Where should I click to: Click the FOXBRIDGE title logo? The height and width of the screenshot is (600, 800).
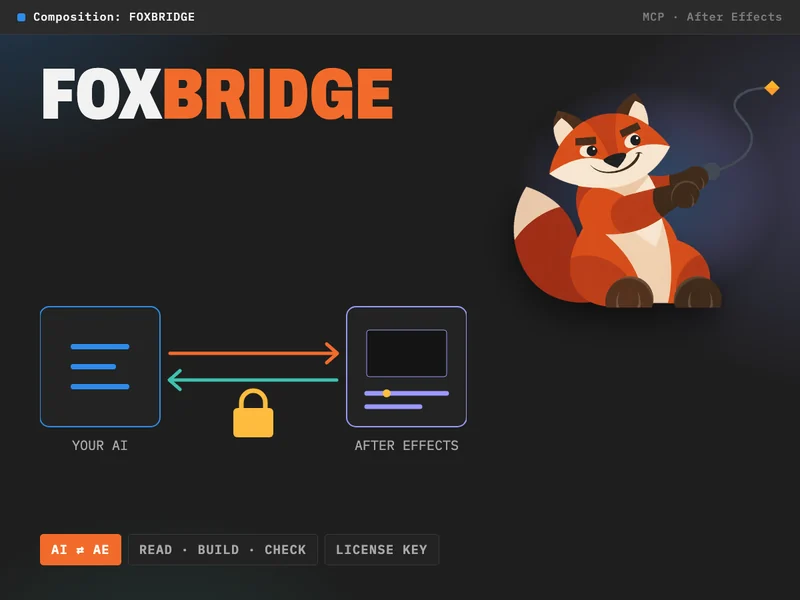(217, 94)
